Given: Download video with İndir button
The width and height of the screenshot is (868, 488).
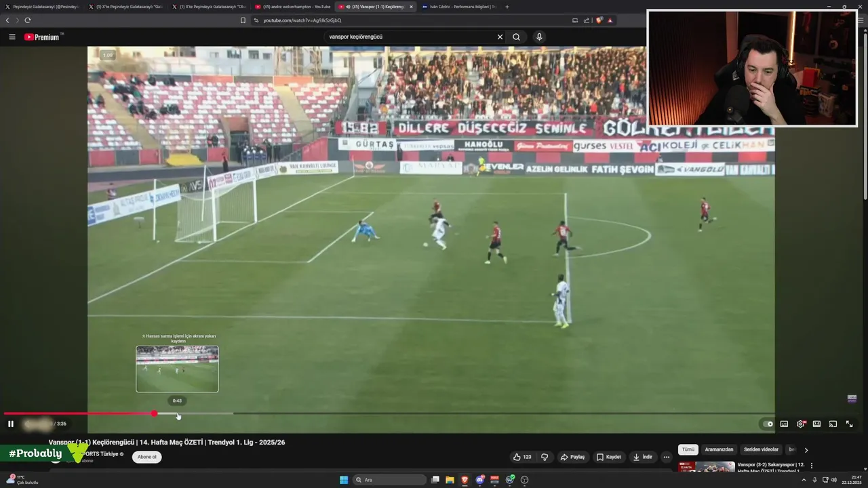Looking at the screenshot, I should 642,457.
